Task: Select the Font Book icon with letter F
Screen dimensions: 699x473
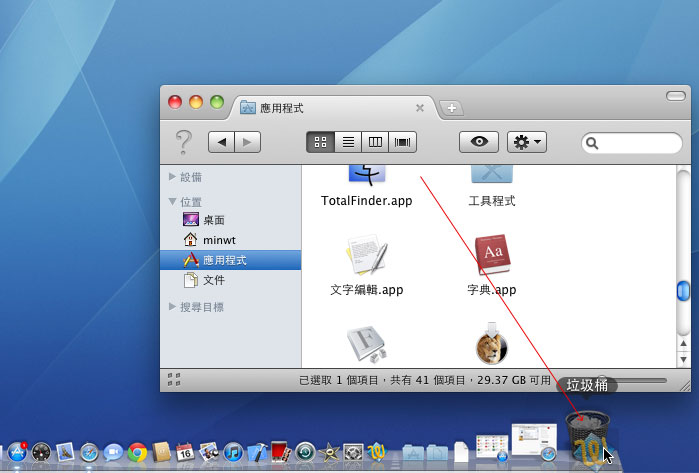Action: click(x=366, y=344)
